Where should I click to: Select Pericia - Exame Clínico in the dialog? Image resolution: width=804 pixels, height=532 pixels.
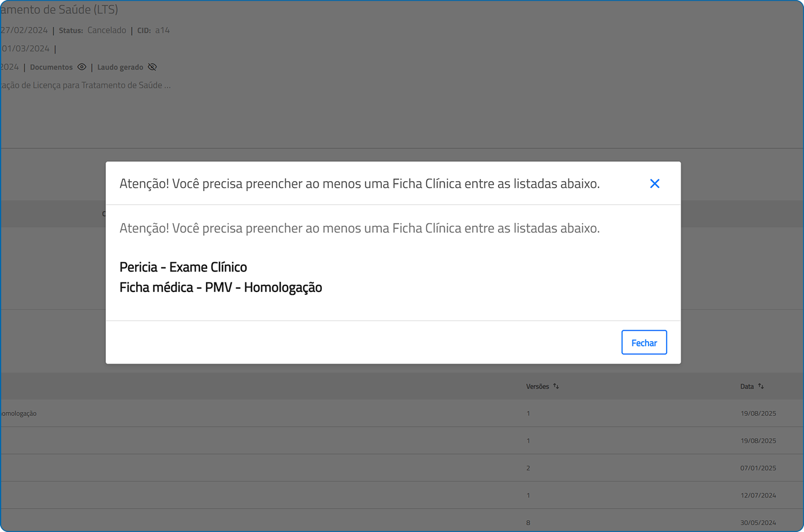coord(183,267)
